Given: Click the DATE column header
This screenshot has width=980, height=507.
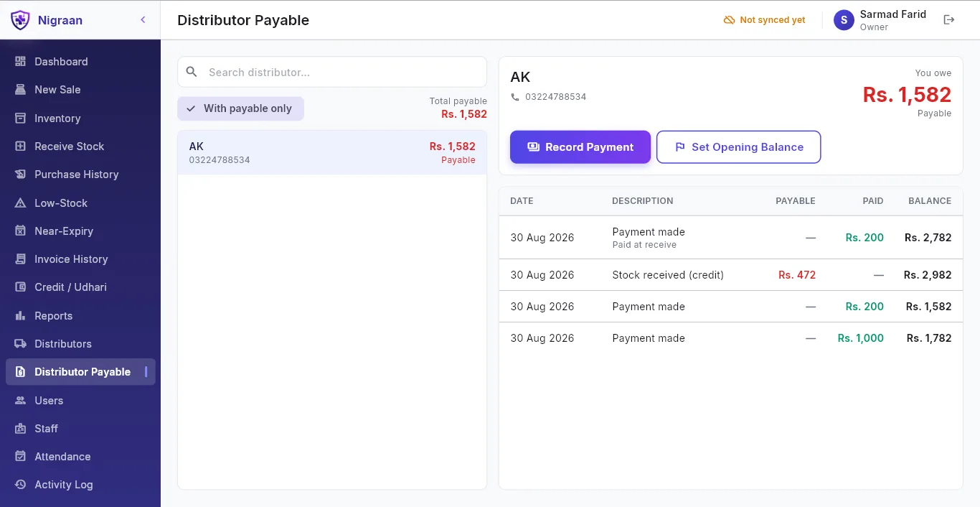Looking at the screenshot, I should pyautogui.click(x=522, y=201).
